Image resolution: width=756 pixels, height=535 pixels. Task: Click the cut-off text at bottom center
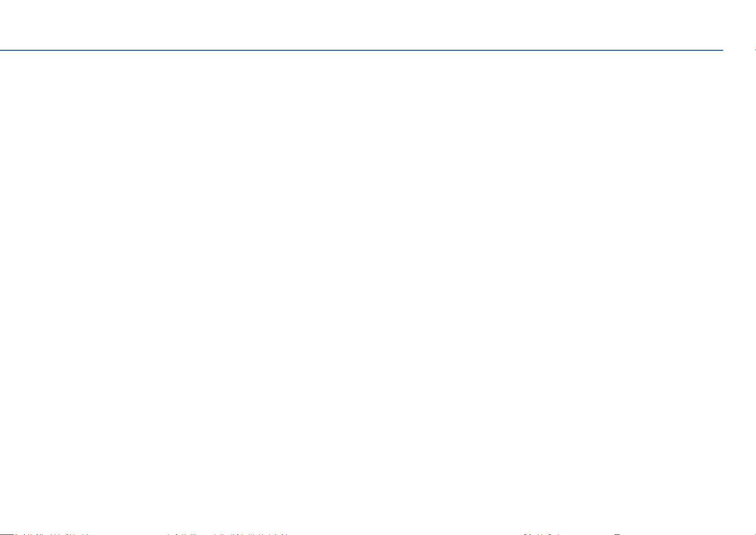(227, 534)
